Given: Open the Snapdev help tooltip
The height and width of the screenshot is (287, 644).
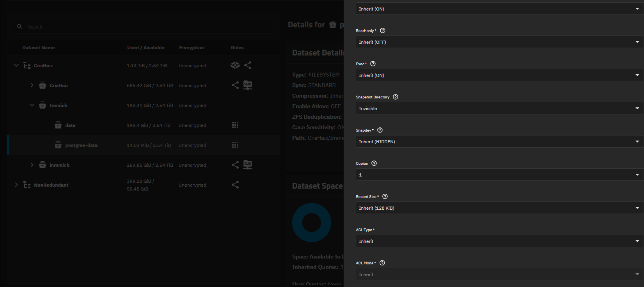Looking at the screenshot, I should (380, 130).
